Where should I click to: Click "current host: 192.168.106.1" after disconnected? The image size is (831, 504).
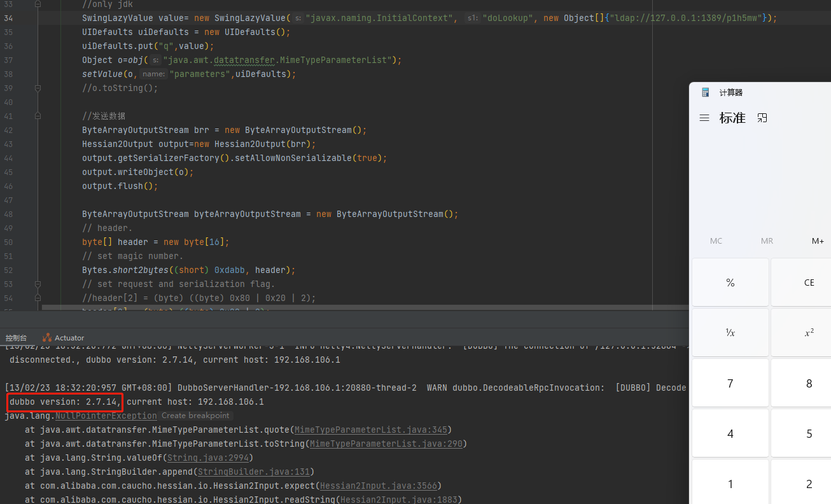pyautogui.click(x=272, y=360)
